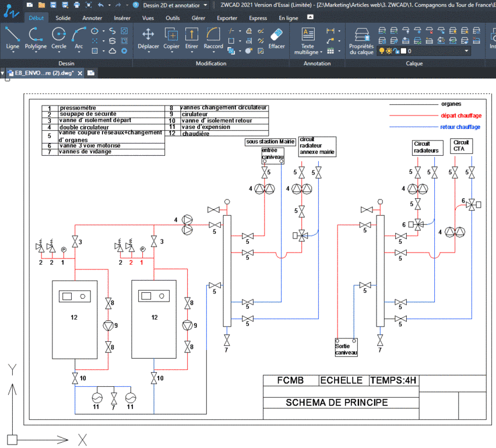
Task: Select the Ligne drawing tool
Action: tap(12, 38)
